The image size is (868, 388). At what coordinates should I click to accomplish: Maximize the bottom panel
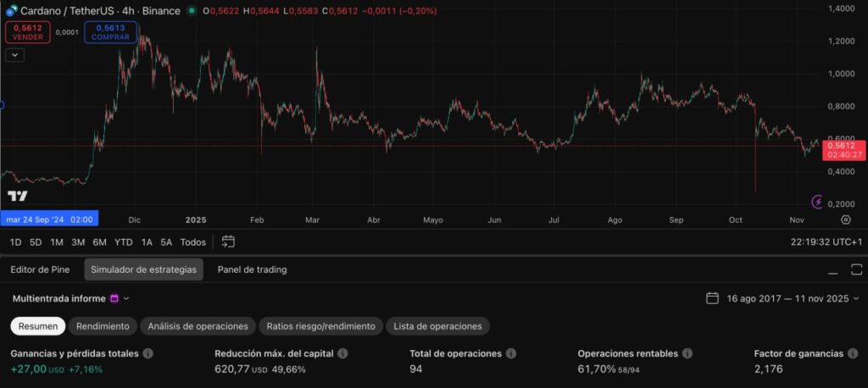tap(856, 269)
